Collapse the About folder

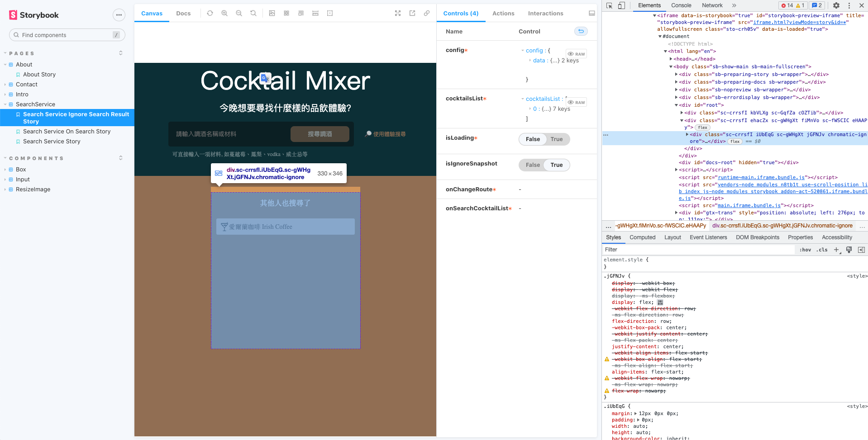(24, 65)
